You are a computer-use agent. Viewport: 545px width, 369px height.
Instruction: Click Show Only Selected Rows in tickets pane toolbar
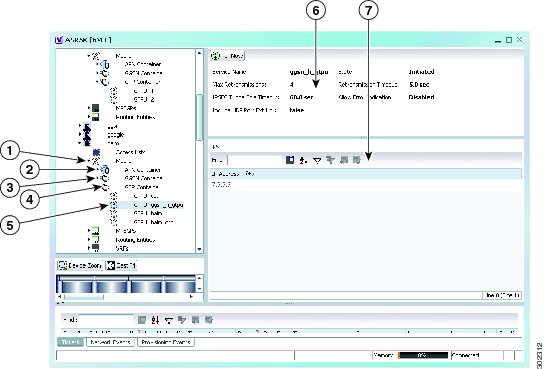point(208,320)
